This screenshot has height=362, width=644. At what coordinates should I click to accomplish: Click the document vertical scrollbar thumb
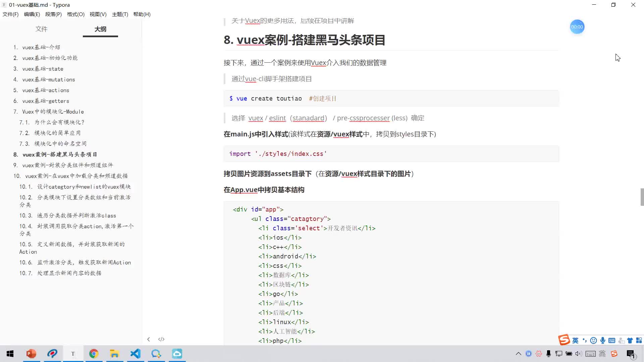(642, 197)
